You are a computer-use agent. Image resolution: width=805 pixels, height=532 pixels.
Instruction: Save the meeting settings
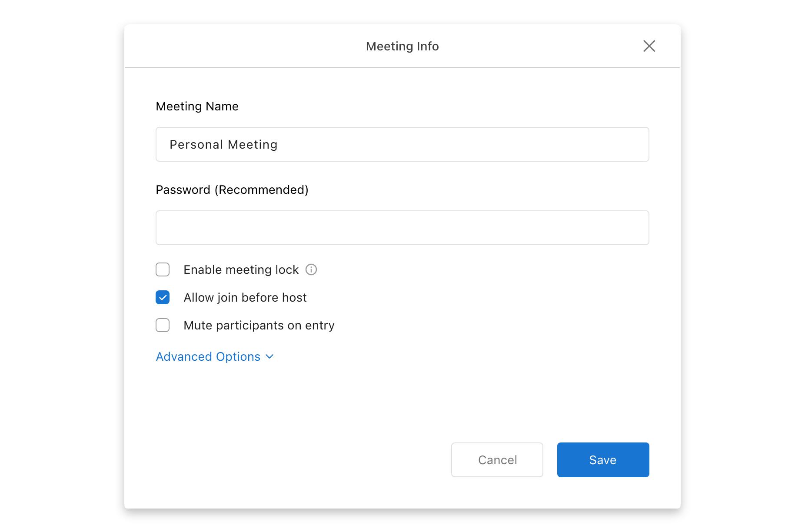tap(603, 460)
